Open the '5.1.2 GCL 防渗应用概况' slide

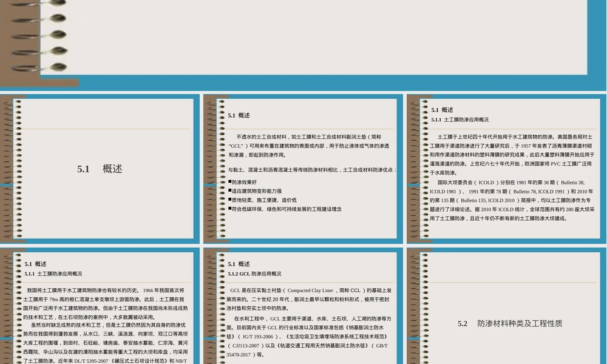click(x=303, y=306)
